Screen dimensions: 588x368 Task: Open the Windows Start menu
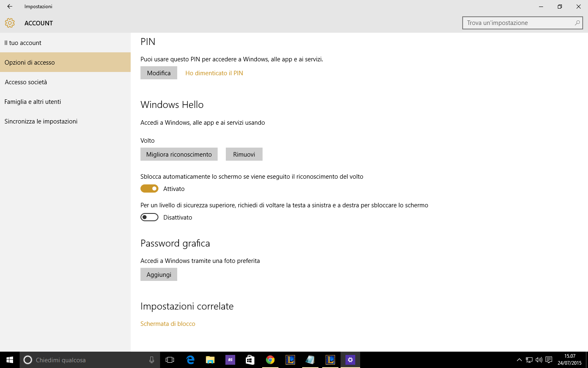coord(10,360)
